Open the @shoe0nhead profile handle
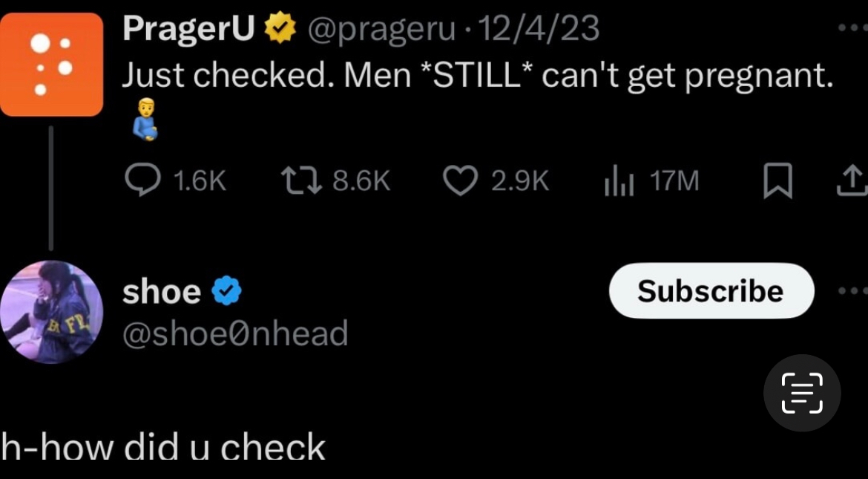 coord(235,333)
